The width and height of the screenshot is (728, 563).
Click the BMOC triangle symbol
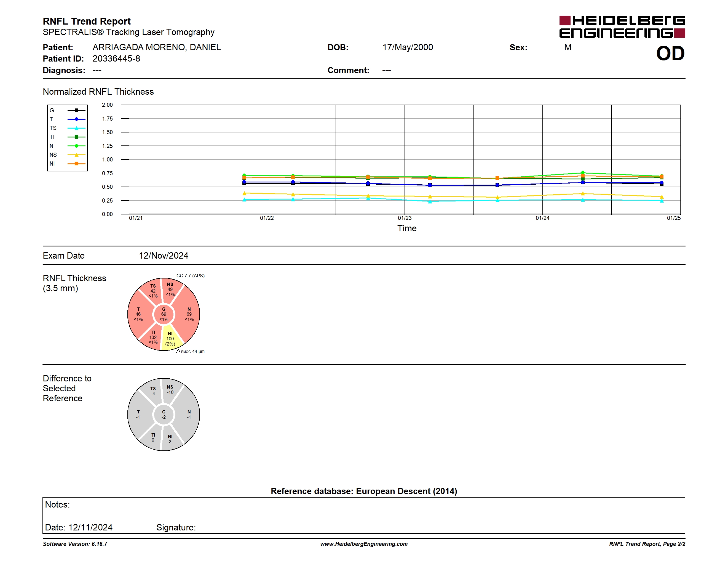point(178,351)
